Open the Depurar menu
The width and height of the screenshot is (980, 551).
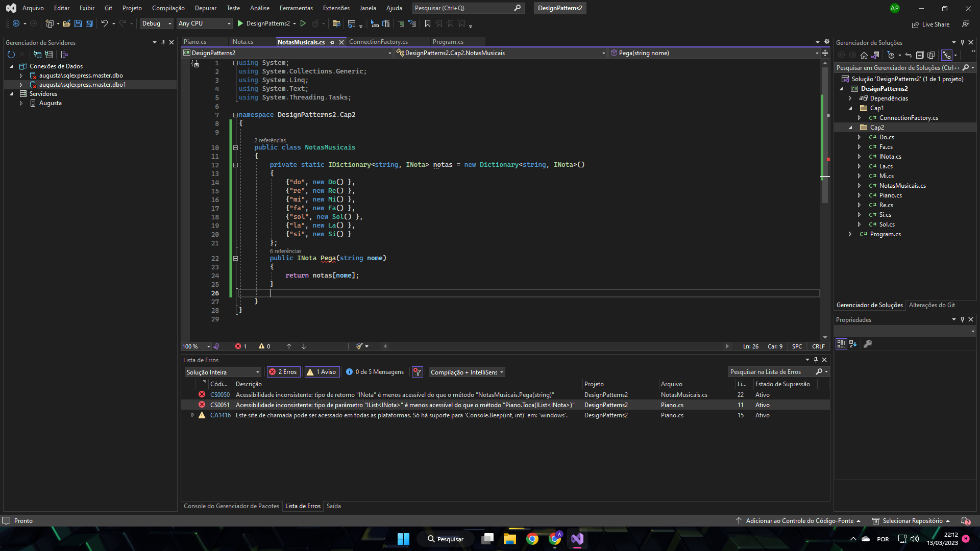(x=206, y=8)
